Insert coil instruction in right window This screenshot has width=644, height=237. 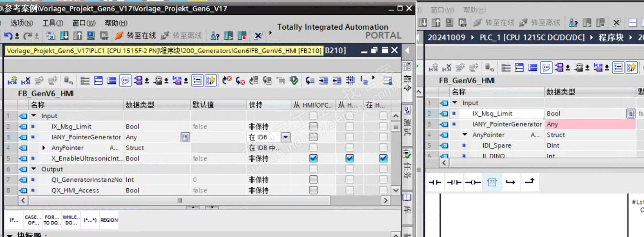pos(473,182)
